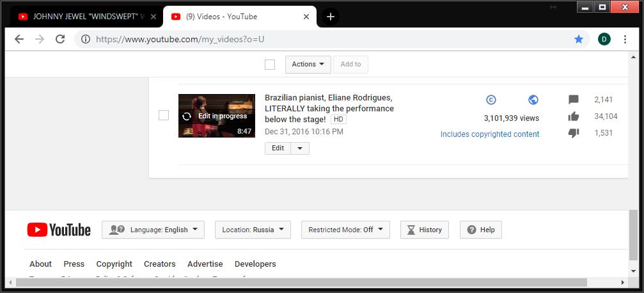
Task: Bookmark page with the blue star
Action: [x=579, y=39]
